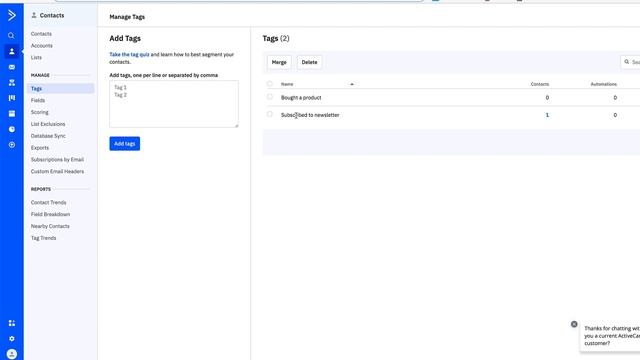Open Database Sync menu item

48,136
